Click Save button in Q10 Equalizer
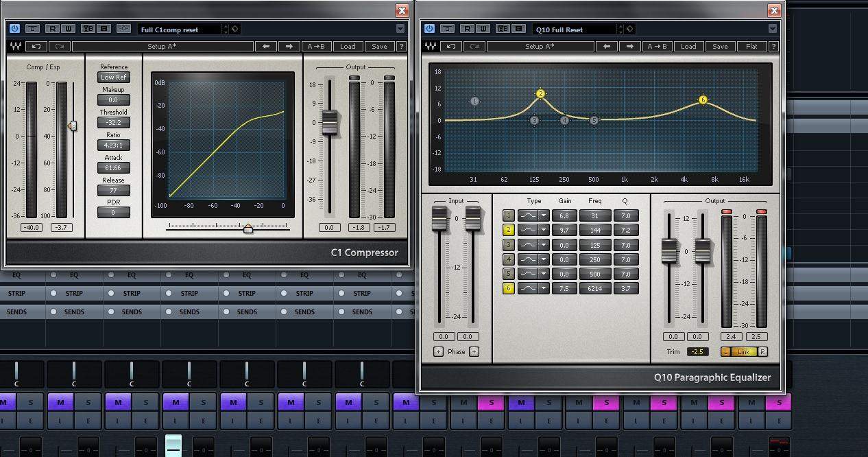The width and height of the screenshot is (868, 457). pyautogui.click(x=720, y=47)
